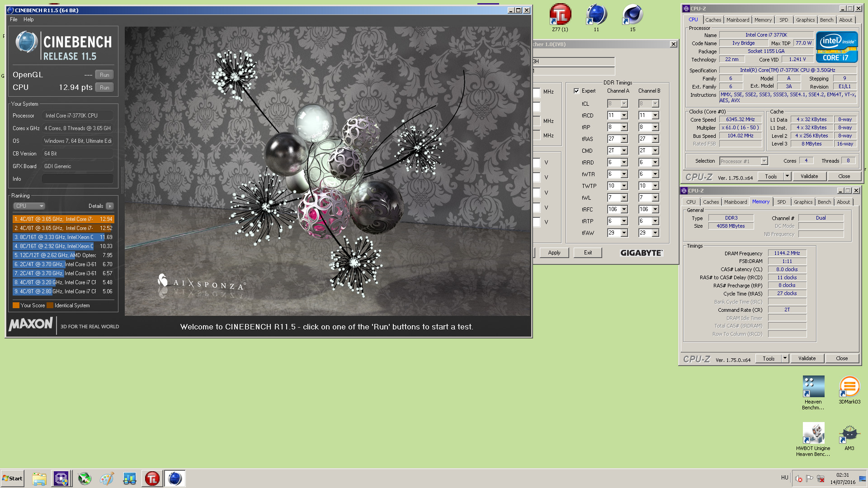This screenshot has width=868, height=488.
Task: Select ranking entry 3 Xeon 11.69
Action: 63,237
